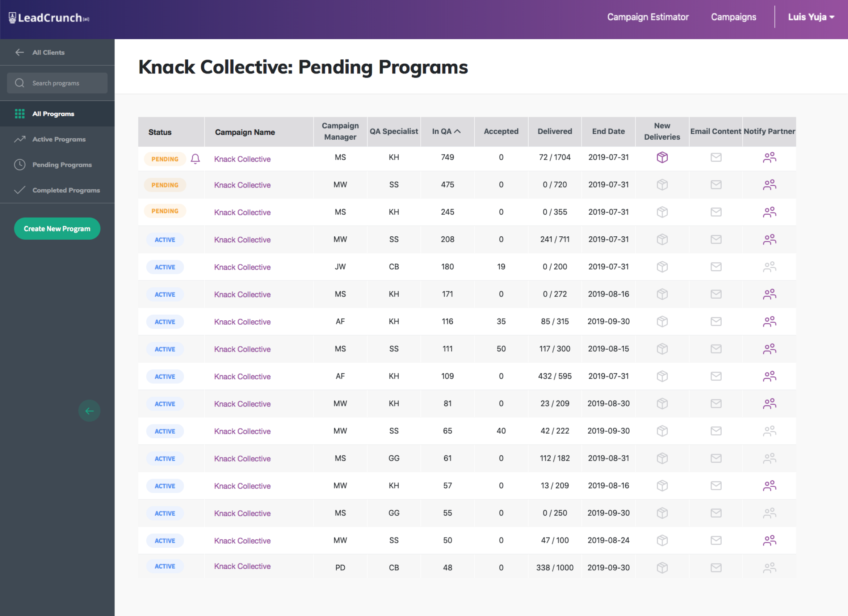Viewport: 848px width, 616px height.
Task: Open Knack Collective campaign with 749 In QA
Action: tap(242, 159)
